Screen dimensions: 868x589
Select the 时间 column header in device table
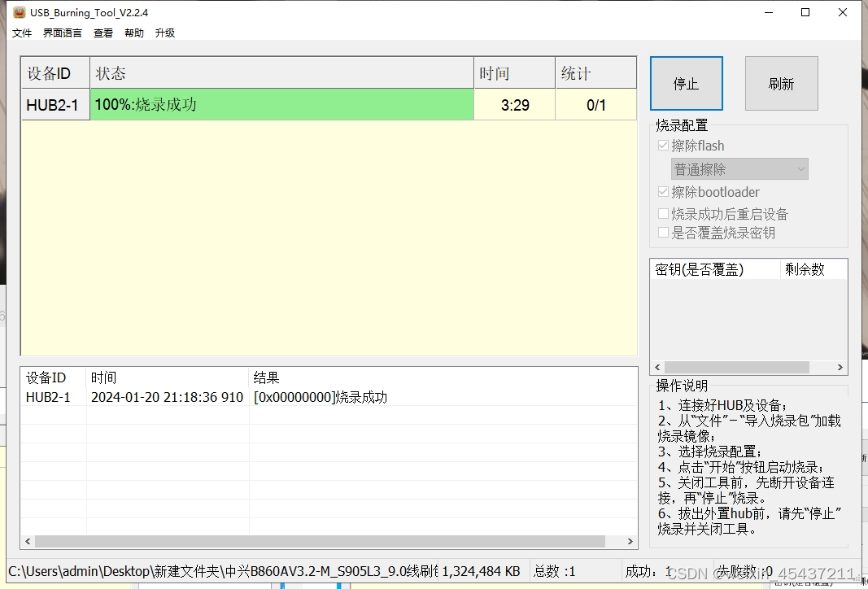515,73
